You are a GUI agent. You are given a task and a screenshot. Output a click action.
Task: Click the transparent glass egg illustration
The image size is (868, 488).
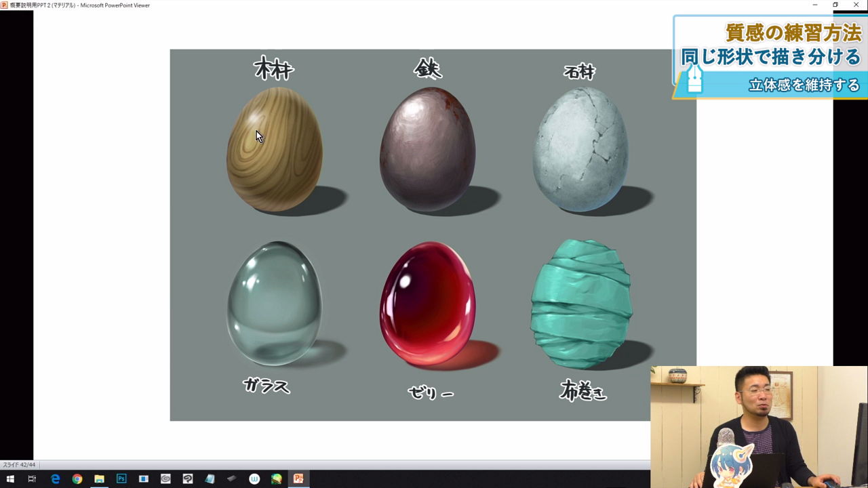pyautogui.click(x=274, y=304)
